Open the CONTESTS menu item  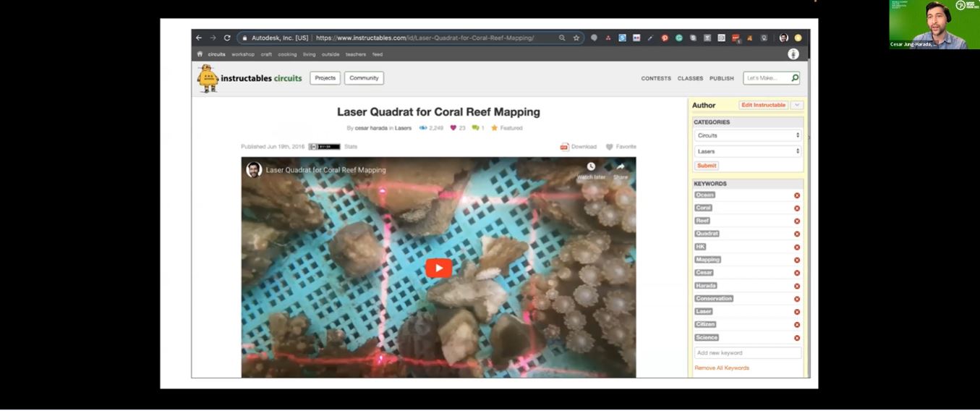(656, 78)
